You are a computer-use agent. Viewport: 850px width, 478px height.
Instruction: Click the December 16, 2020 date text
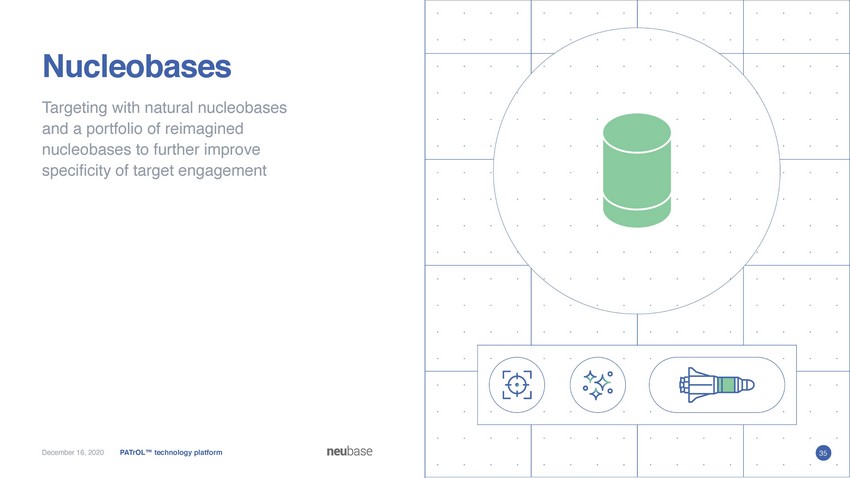[73, 452]
